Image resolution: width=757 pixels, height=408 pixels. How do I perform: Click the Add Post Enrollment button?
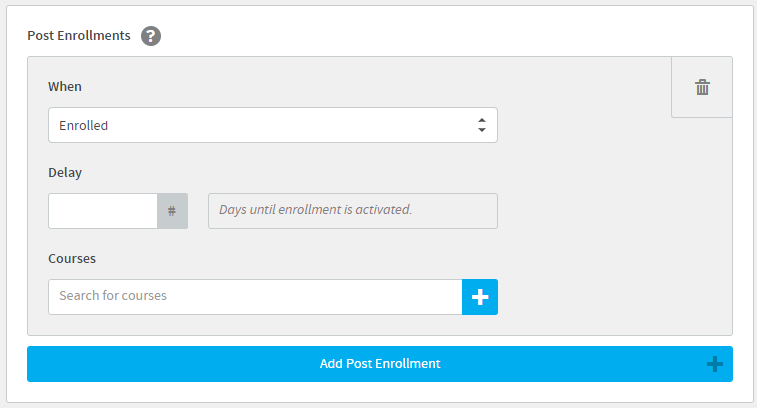coord(379,364)
